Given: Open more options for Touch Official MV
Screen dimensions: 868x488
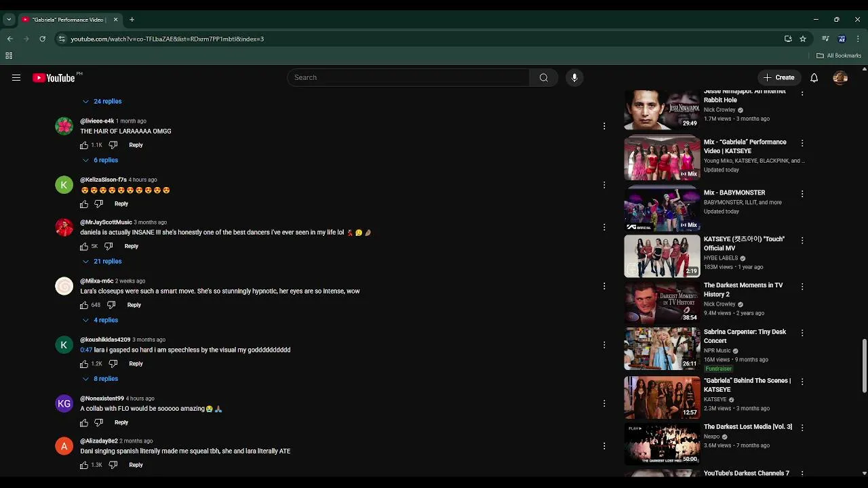Looking at the screenshot, I should 802,241.
